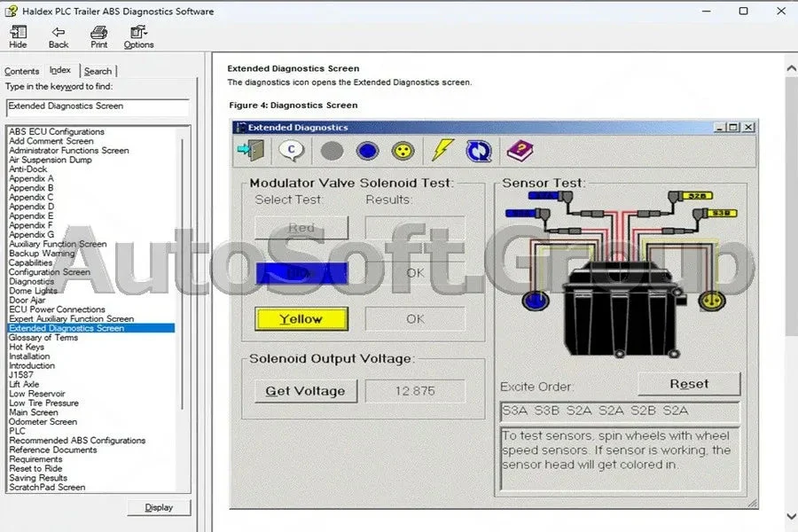Screen dimensions: 798x532
Task: Select Main Screen index entry
Action: click(x=34, y=412)
